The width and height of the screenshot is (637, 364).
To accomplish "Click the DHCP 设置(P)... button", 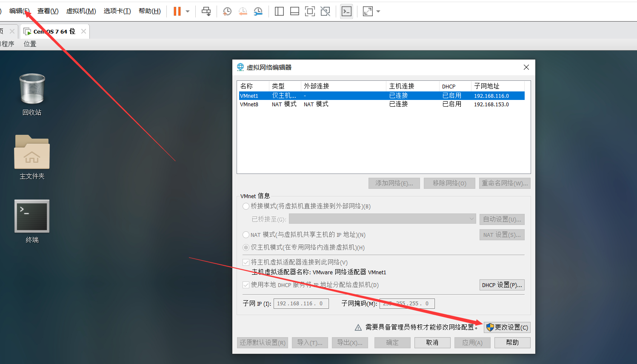I will click(502, 285).
